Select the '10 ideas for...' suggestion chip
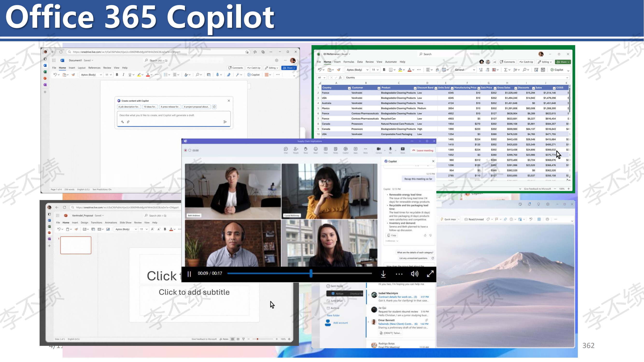This screenshot has width=644, height=362. 150,107
